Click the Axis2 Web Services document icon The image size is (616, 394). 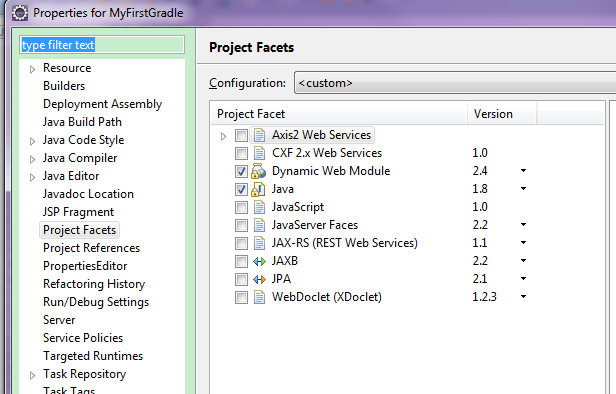[259, 135]
